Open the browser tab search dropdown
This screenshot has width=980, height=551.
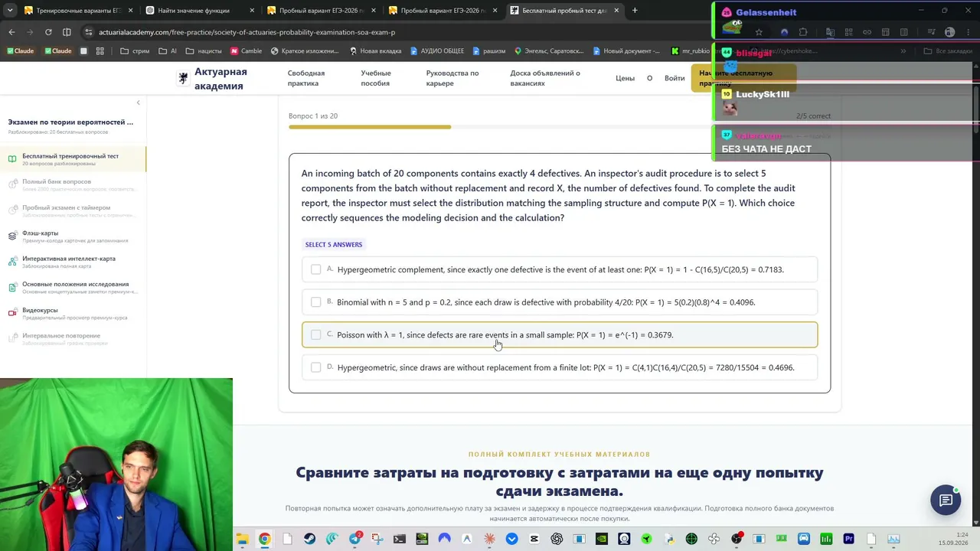pyautogui.click(x=11, y=11)
